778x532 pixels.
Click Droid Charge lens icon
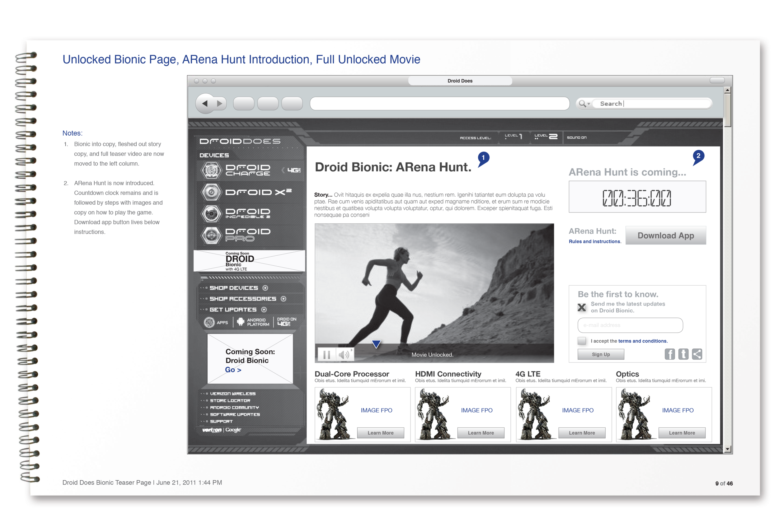pyautogui.click(x=211, y=170)
